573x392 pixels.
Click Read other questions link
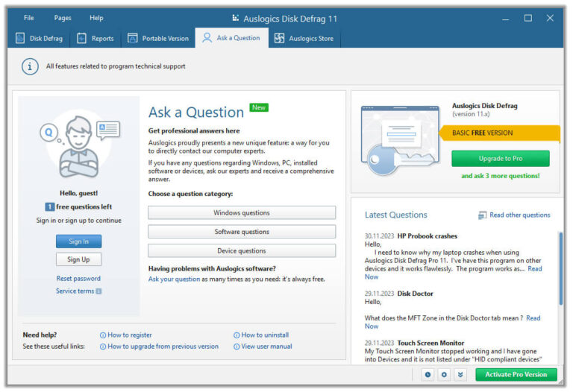click(519, 215)
